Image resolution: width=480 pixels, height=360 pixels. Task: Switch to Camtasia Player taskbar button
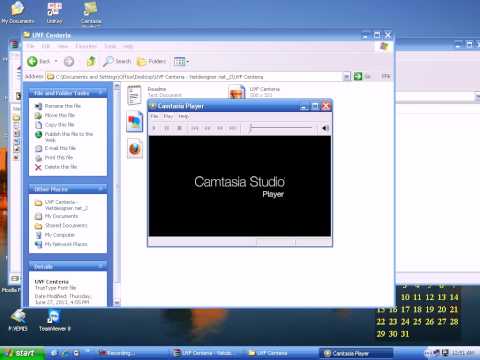(356, 353)
